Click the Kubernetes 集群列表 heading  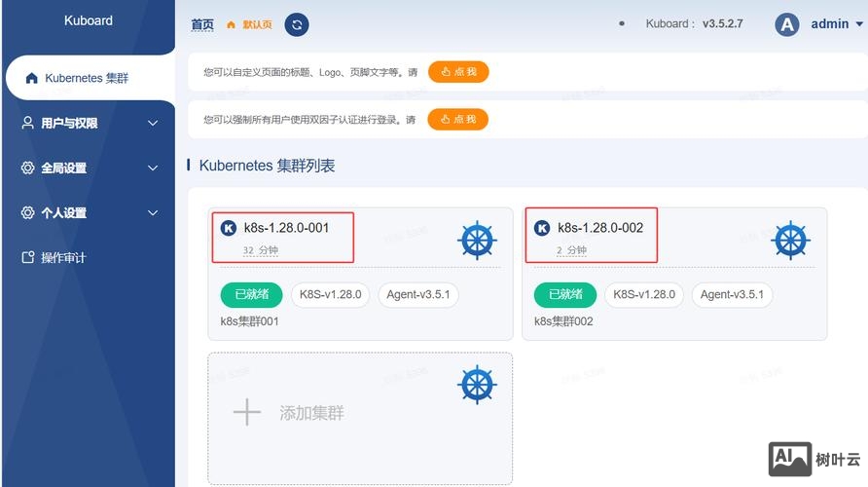coord(267,166)
